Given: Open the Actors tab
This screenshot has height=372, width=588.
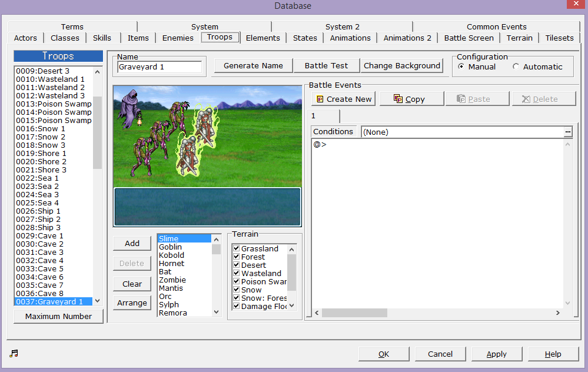Looking at the screenshot, I should click(x=25, y=38).
